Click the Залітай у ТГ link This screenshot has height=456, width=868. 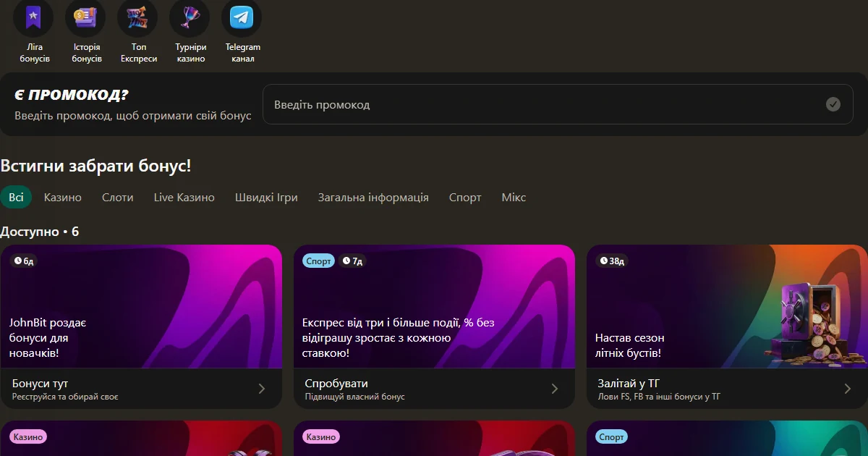pos(629,384)
